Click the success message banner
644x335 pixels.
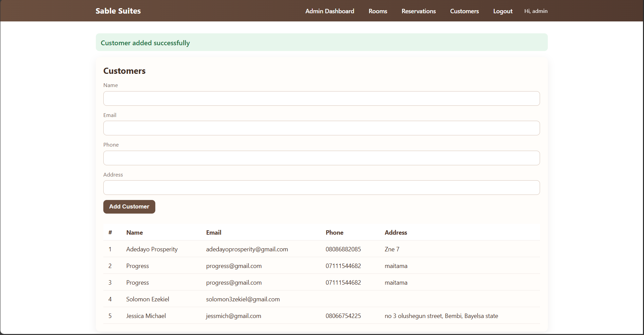321,42
